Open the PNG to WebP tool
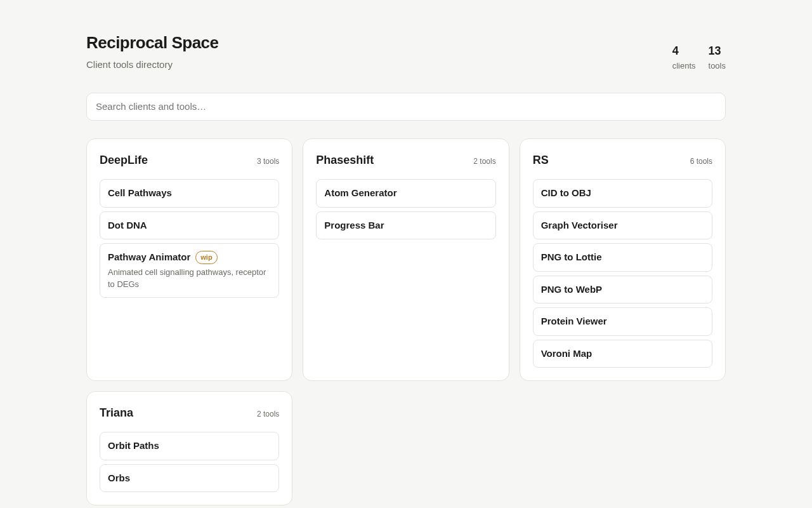812x508 pixels. (622, 290)
